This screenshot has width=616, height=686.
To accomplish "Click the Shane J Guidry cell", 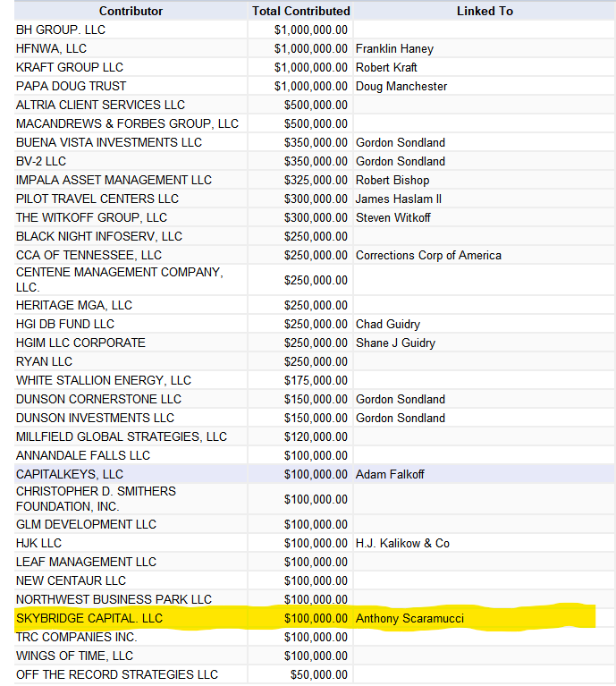I will coord(485,343).
